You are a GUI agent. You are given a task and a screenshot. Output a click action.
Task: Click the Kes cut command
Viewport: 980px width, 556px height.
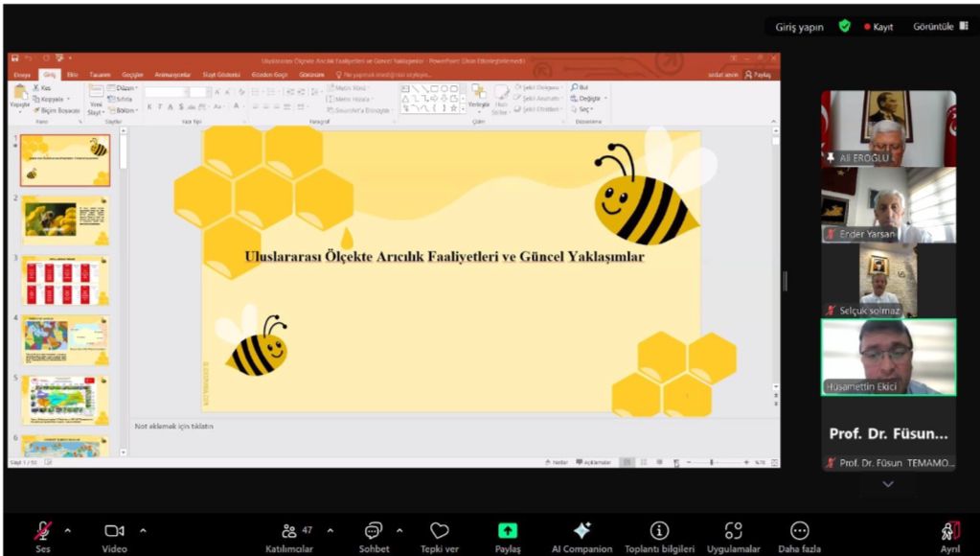point(42,88)
